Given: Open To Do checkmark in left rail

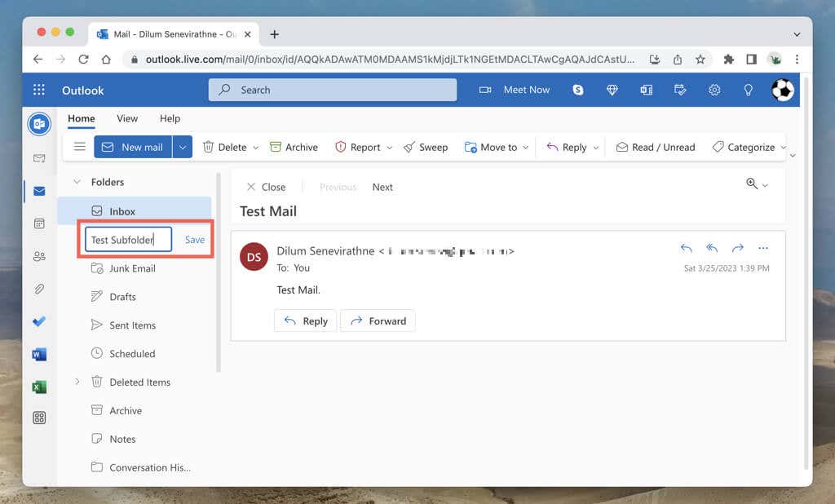Looking at the screenshot, I should click(39, 321).
